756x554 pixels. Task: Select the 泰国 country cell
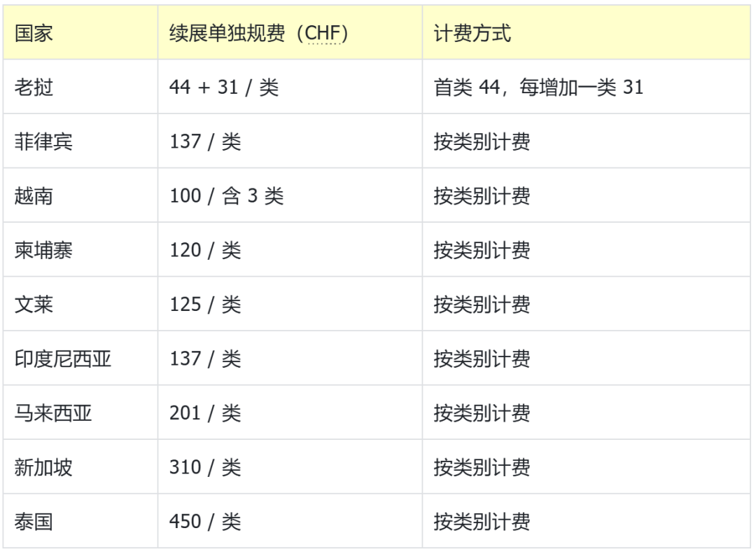tap(80, 521)
